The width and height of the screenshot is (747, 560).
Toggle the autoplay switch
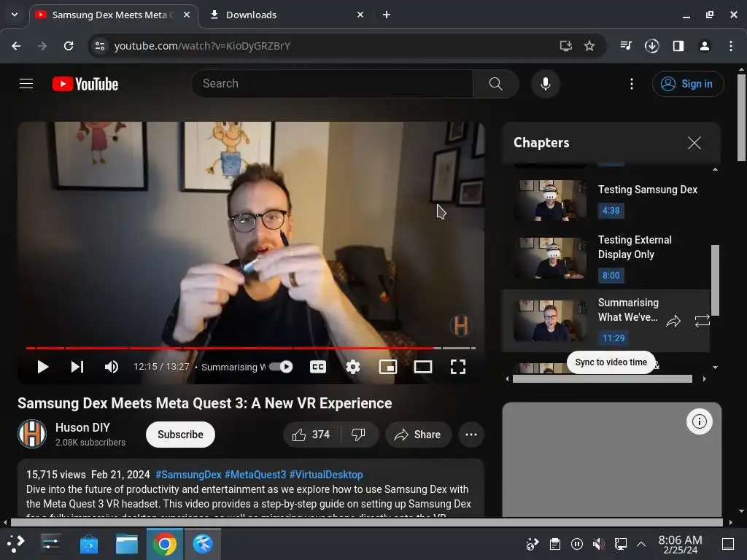pos(281,367)
